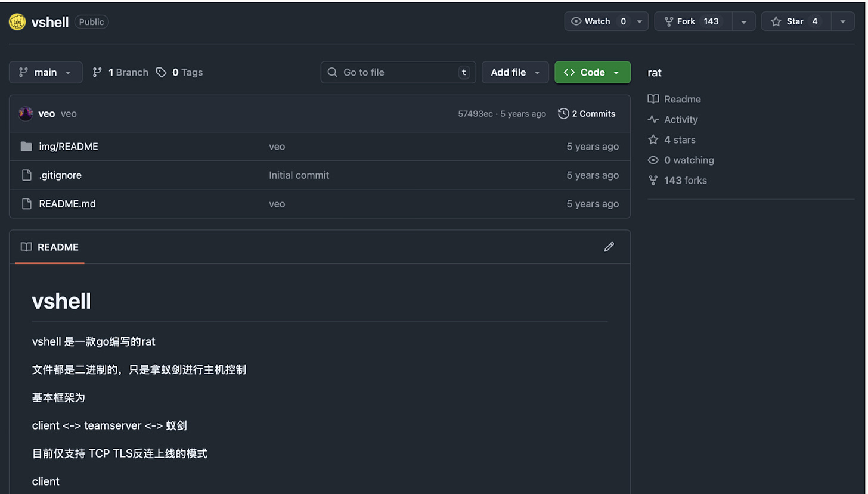This screenshot has height=494, width=868.
Task: Open the 143 forks link
Action: 677,180
